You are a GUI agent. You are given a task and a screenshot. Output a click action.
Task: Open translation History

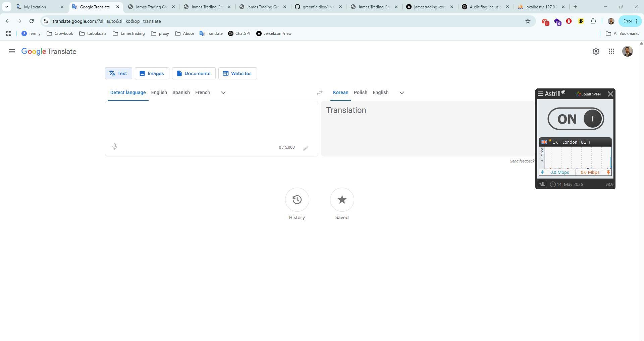click(297, 199)
